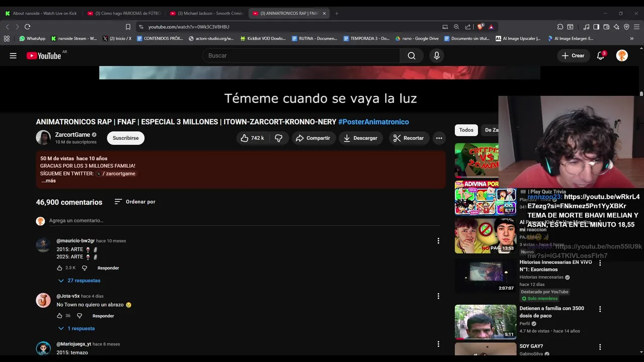Open a new browser tab
The image size is (644, 362).
(337, 13)
